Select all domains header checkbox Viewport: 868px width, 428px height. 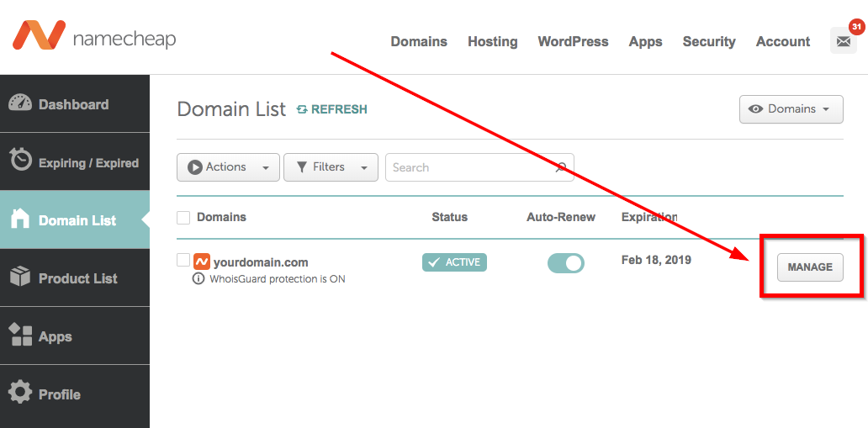tap(183, 218)
